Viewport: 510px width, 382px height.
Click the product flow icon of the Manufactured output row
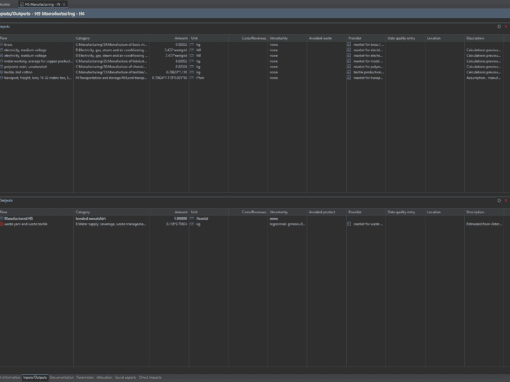(x=2, y=219)
